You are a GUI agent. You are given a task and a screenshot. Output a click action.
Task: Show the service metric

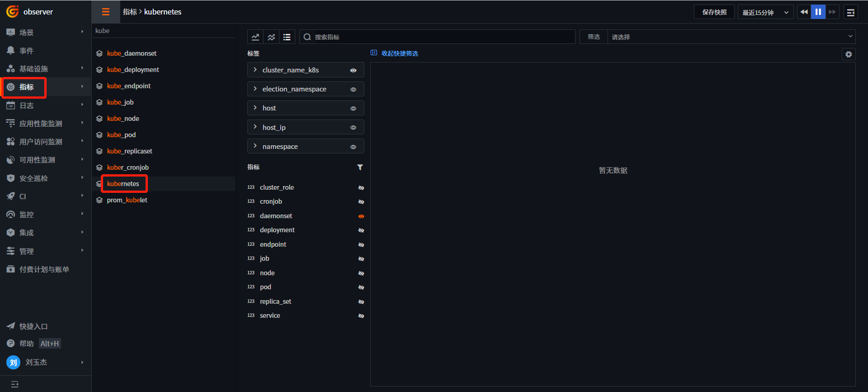click(361, 316)
